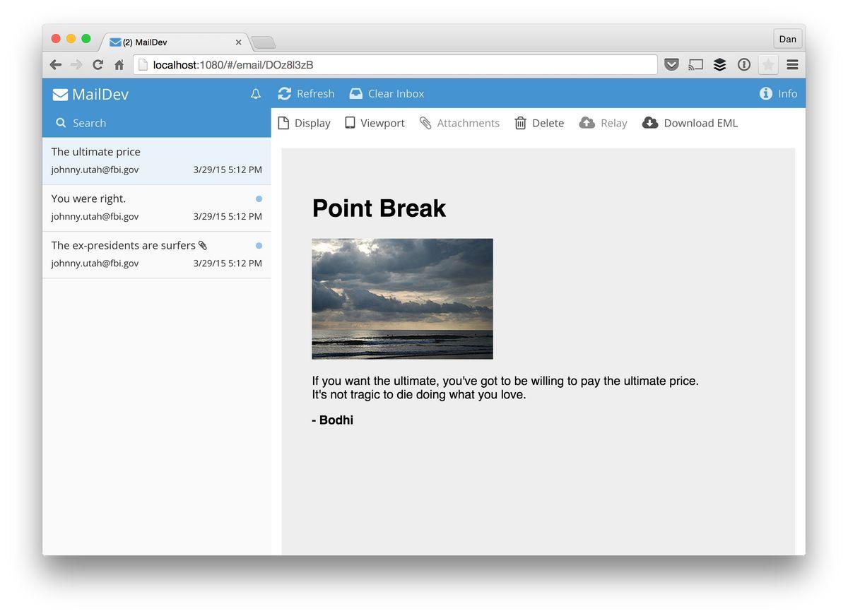Open the Chrome hamburger menu
This screenshot has width=848, height=616.
pyautogui.click(x=792, y=65)
